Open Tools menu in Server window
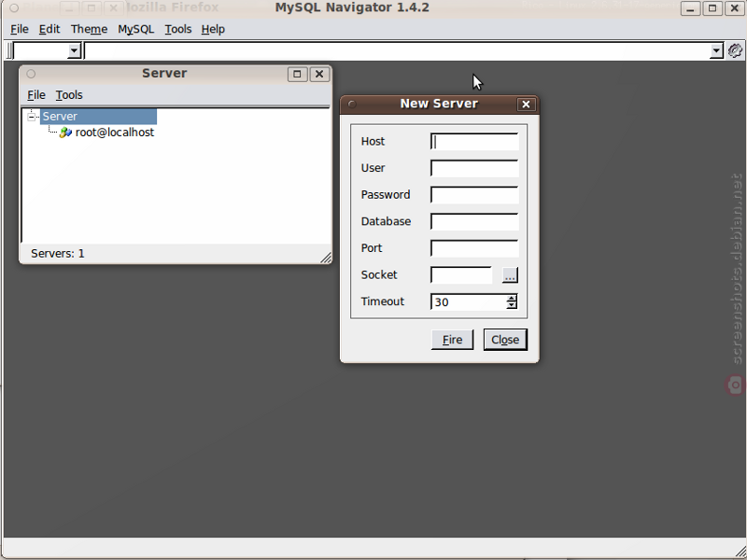The width and height of the screenshot is (747, 560). pos(69,95)
